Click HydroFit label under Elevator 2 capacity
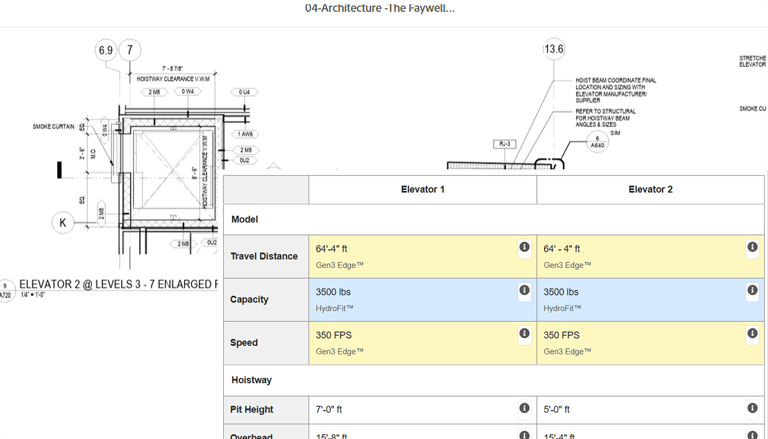768x439 pixels. 562,309
